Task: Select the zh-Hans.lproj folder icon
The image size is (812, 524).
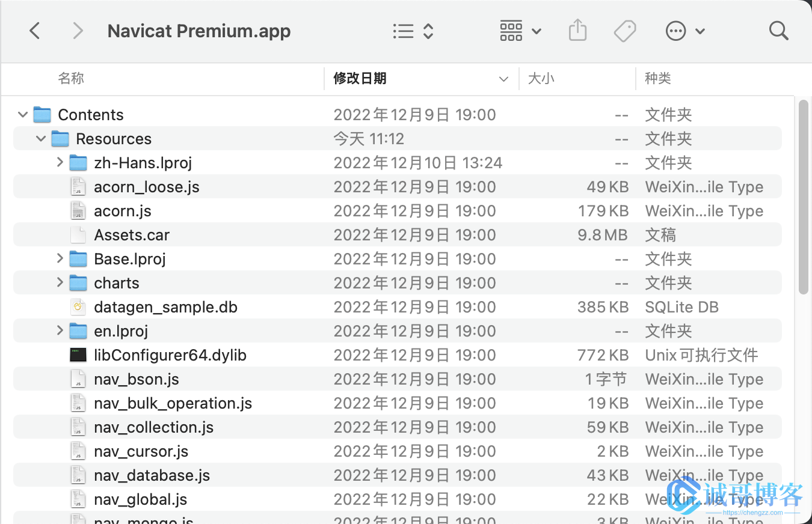Action: click(78, 162)
